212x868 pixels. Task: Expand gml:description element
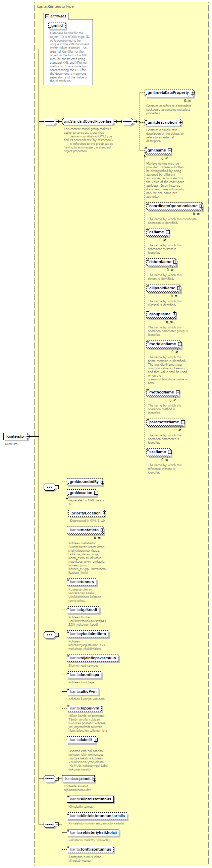click(x=180, y=122)
